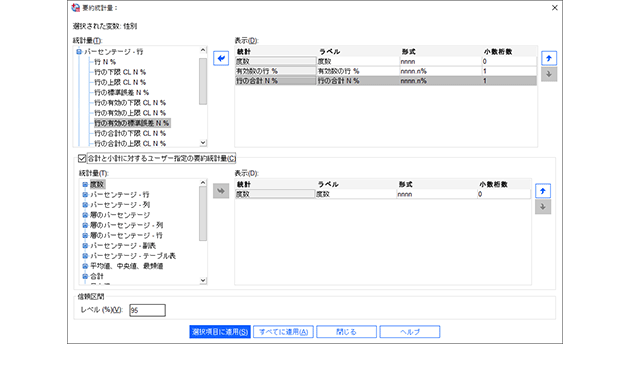Click the 小数桁数 column header in the main display table
This screenshot has height=380, width=630.
click(x=509, y=51)
